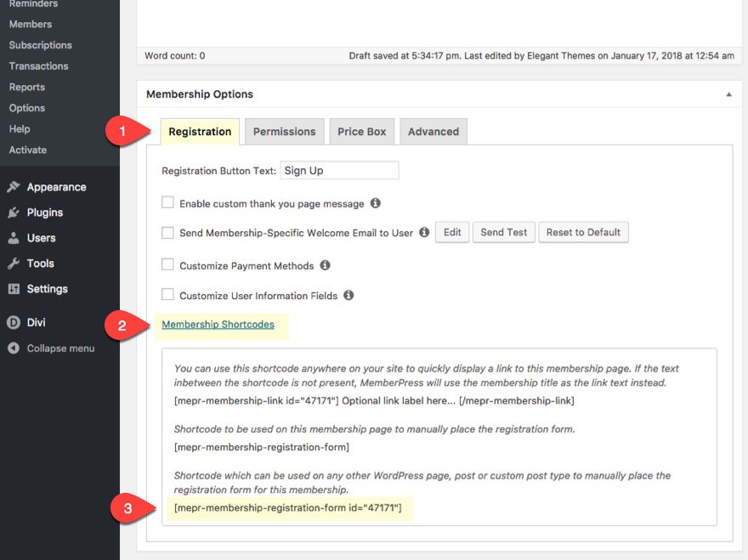Screen dimensions: 748x560
Task: Click Activate in the sidebar
Action: point(28,150)
